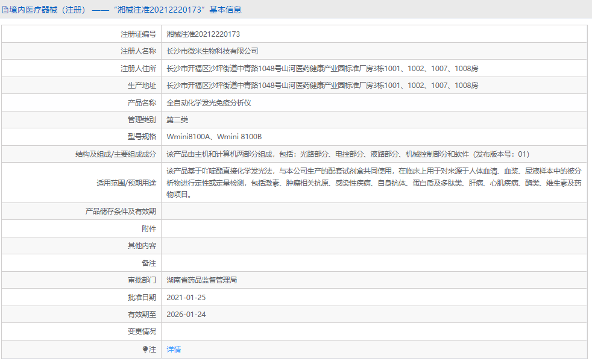
Task: Select expiry date 2026-01-24
Action: [186, 315]
